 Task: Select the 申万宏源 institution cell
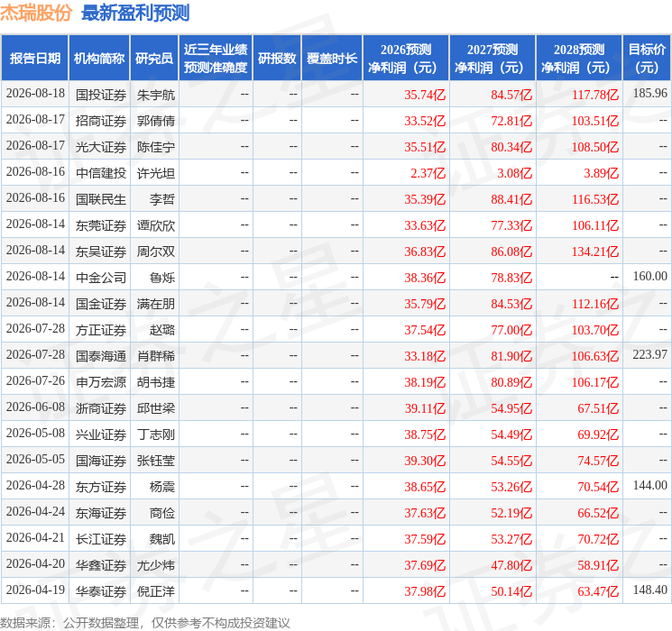click(x=101, y=381)
